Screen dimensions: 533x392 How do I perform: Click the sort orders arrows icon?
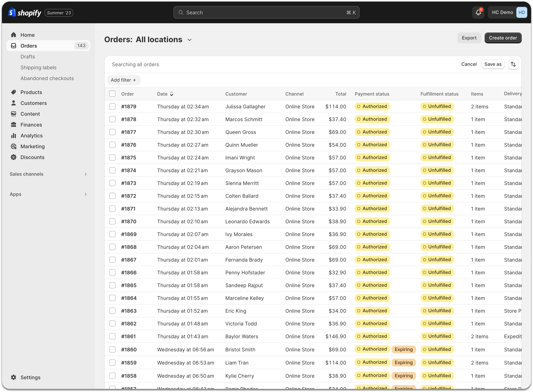coord(513,64)
